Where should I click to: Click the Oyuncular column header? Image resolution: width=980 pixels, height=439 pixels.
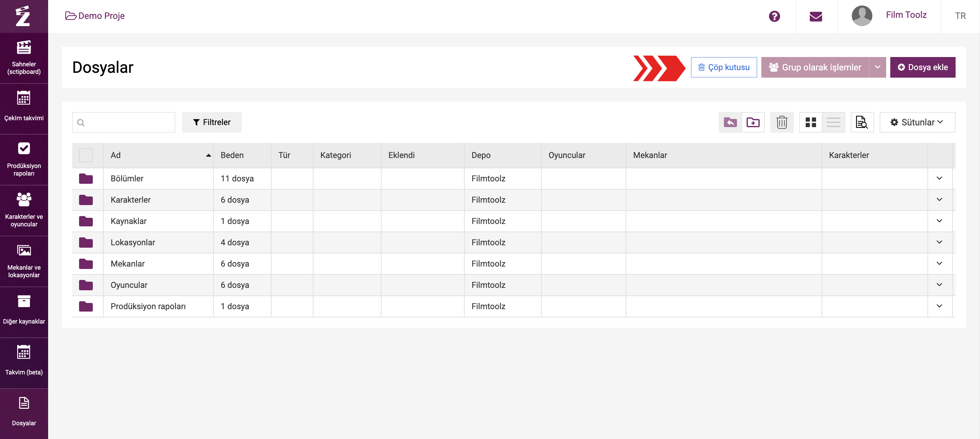pyautogui.click(x=583, y=156)
